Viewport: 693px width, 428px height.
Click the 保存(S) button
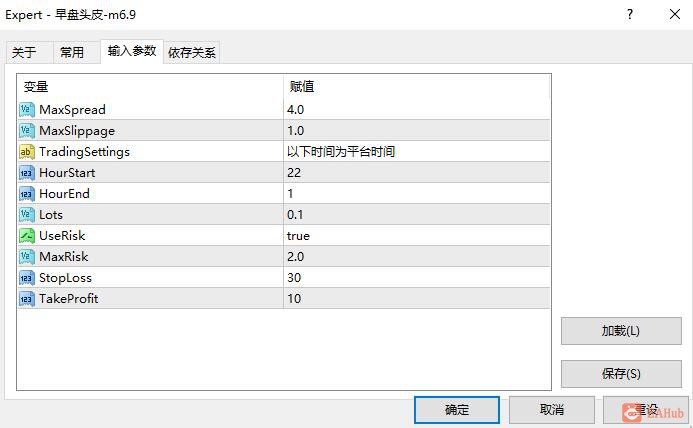pyautogui.click(x=621, y=374)
